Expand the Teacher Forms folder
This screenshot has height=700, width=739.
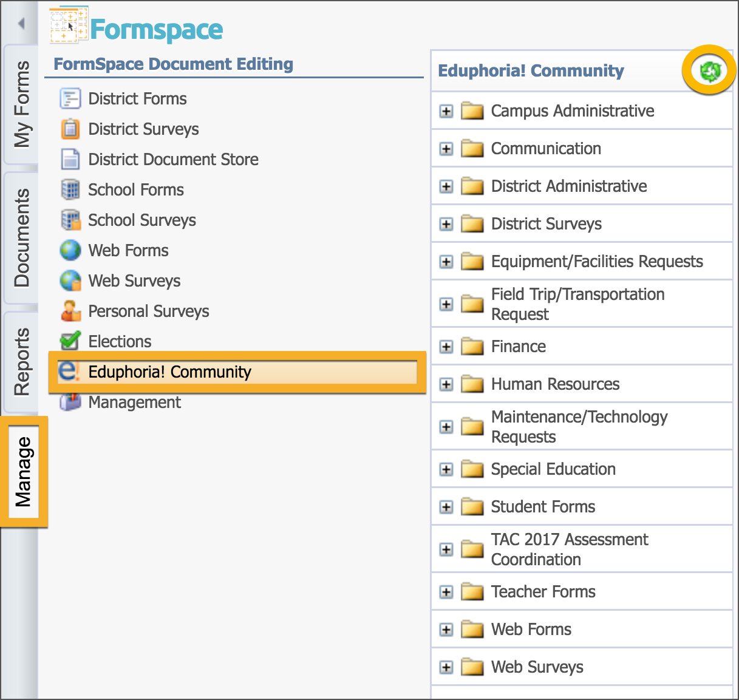point(446,592)
